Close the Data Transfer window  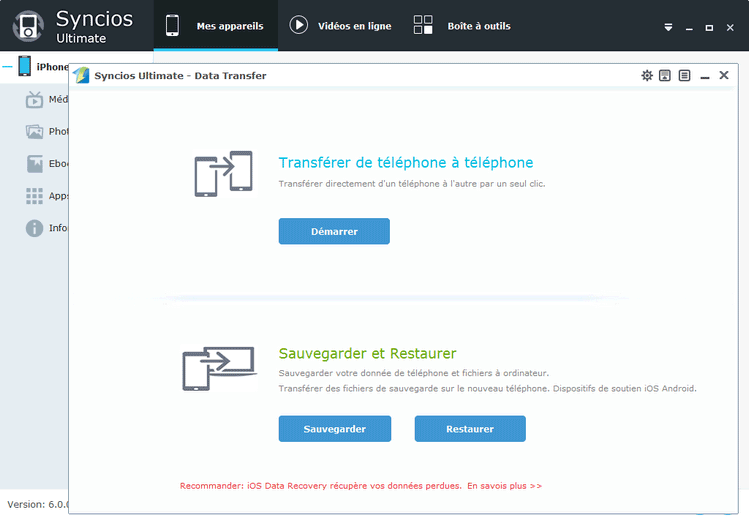click(x=724, y=75)
